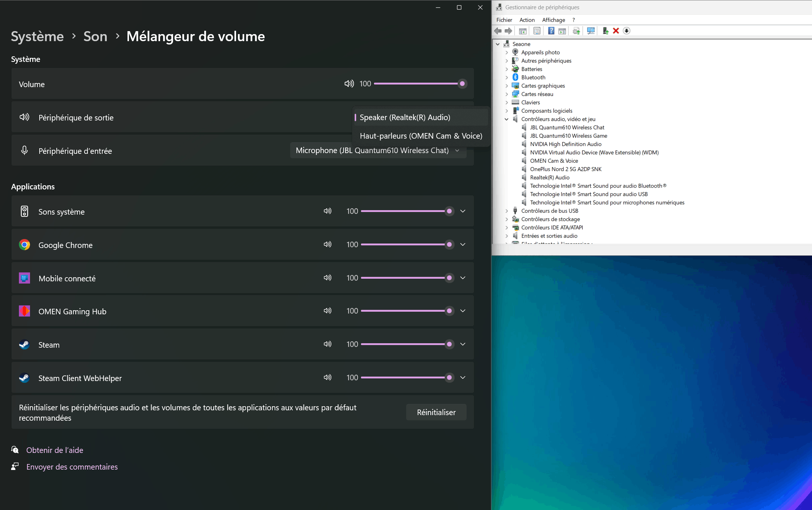Mute the Steam app volume icon

click(327, 344)
